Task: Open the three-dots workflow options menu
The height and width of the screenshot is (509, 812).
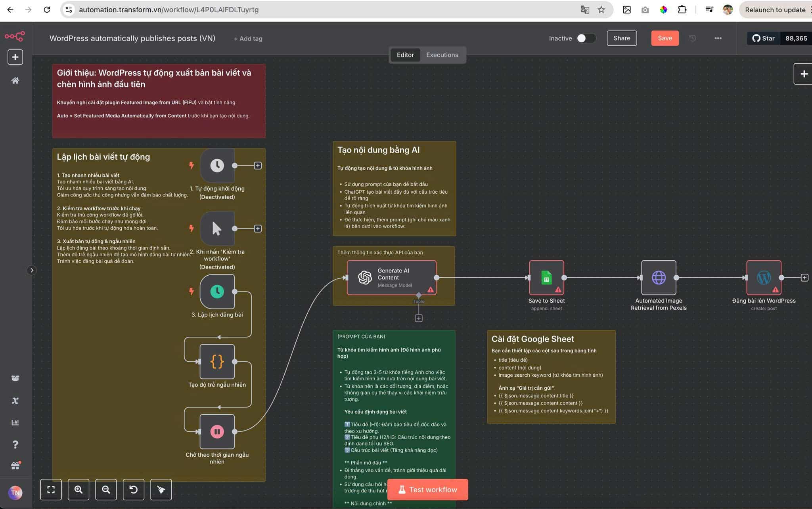Action: click(x=718, y=38)
